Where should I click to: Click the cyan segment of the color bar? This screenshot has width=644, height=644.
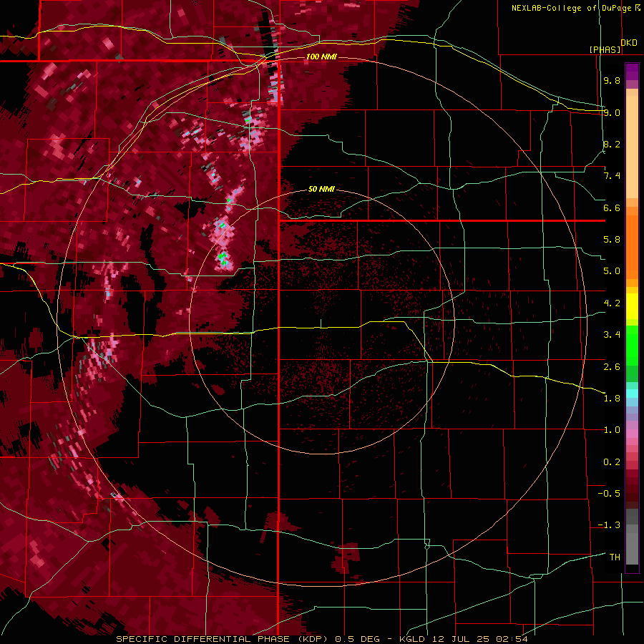pyautogui.click(x=632, y=394)
